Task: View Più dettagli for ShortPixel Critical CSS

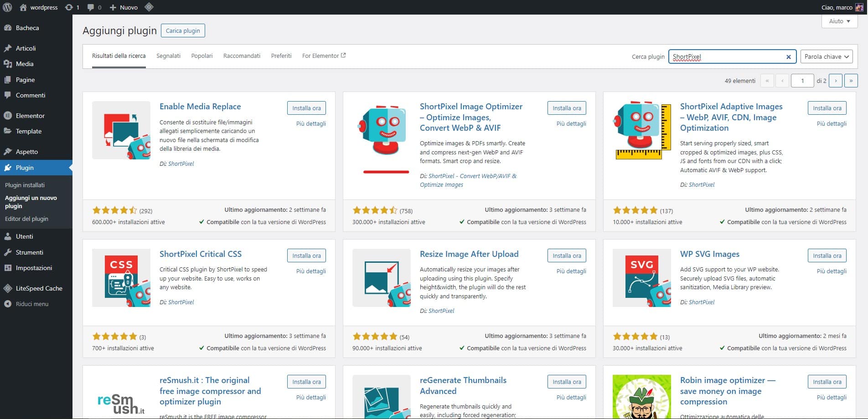Action: [311, 271]
